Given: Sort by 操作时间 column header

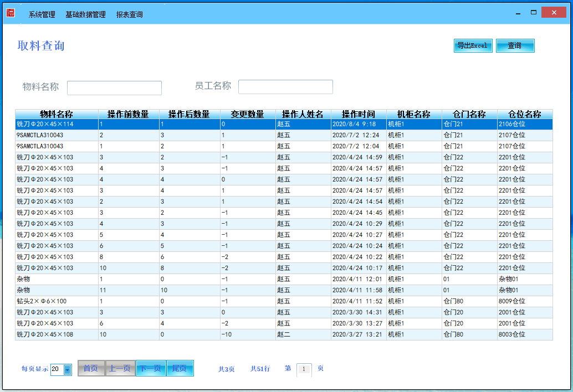Looking at the screenshot, I should (359, 114).
